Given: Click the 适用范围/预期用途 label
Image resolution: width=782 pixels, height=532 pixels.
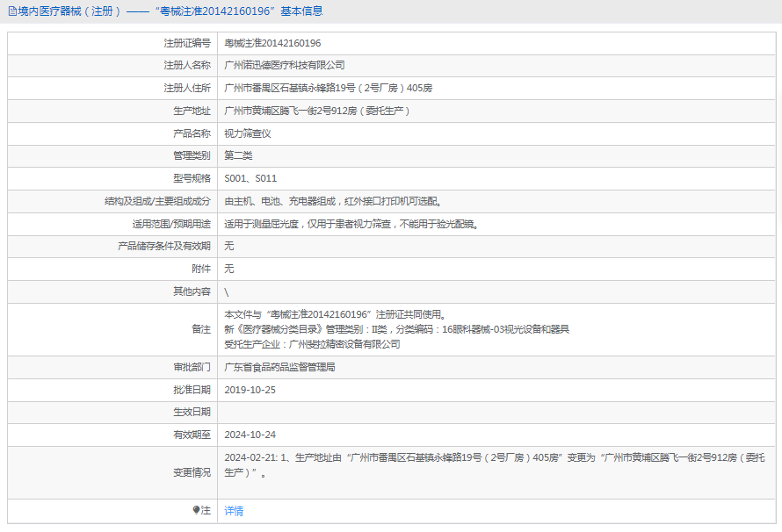Looking at the screenshot, I should [x=171, y=224].
